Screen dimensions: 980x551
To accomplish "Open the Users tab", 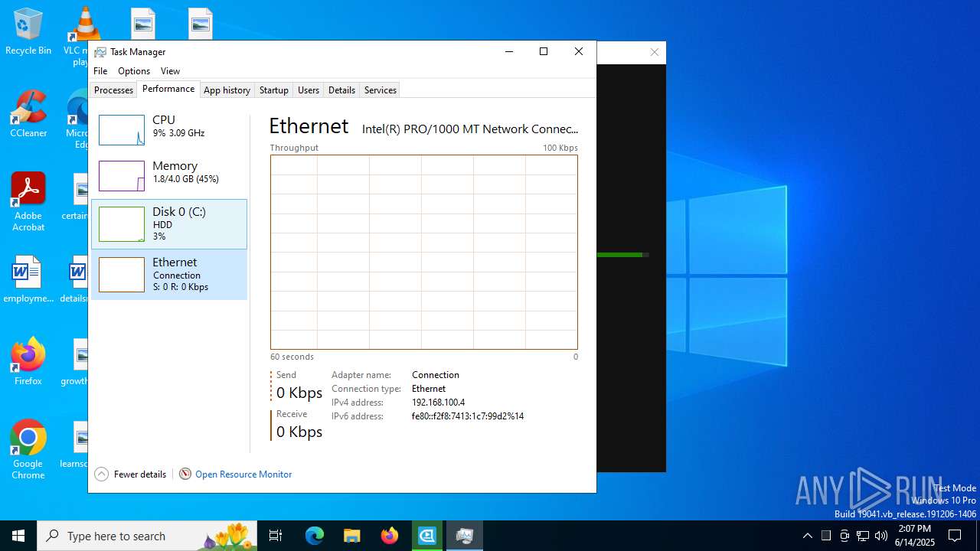I will point(309,90).
